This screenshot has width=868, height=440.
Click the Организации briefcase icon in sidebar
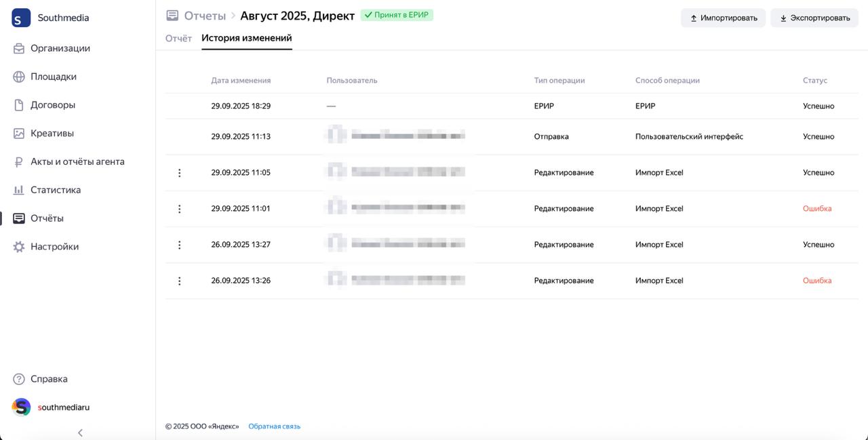point(19,48)
